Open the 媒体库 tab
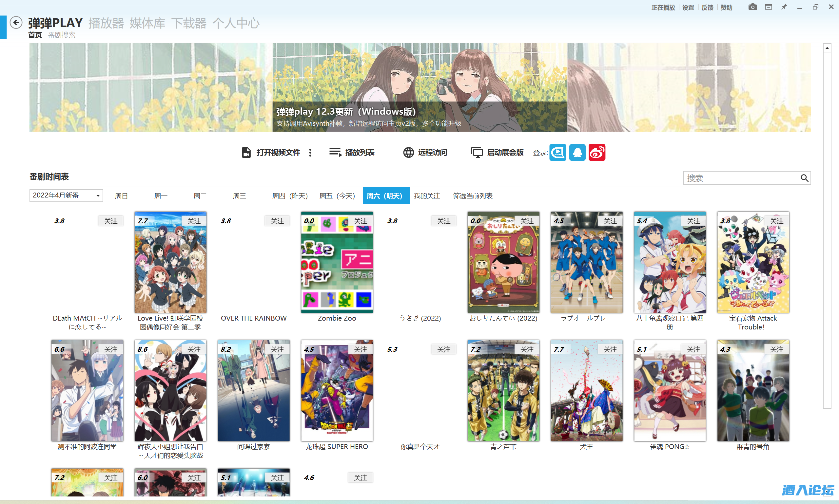 pyautogui.click(x=147, y=23)
